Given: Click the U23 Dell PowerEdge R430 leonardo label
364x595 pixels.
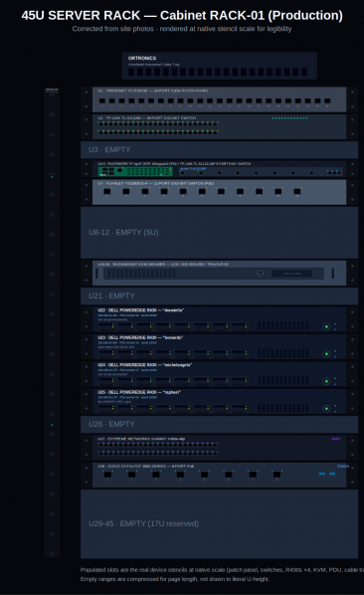Looking at the screenshot, I should (140, 337).
